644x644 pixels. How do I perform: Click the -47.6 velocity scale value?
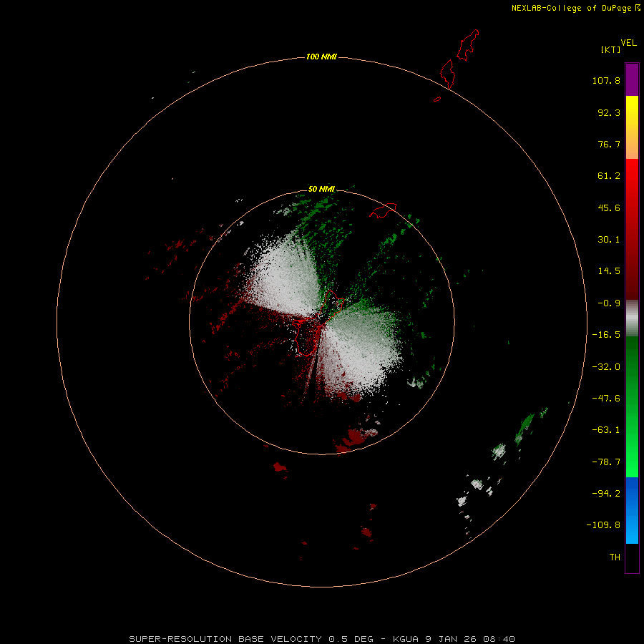coord(606,399)
